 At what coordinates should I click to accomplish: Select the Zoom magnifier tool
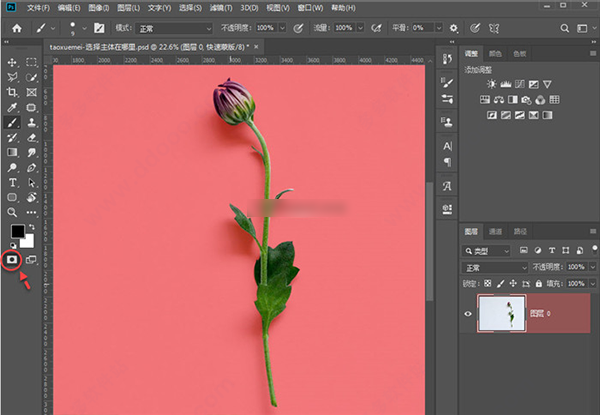click(x=12, y=212)
